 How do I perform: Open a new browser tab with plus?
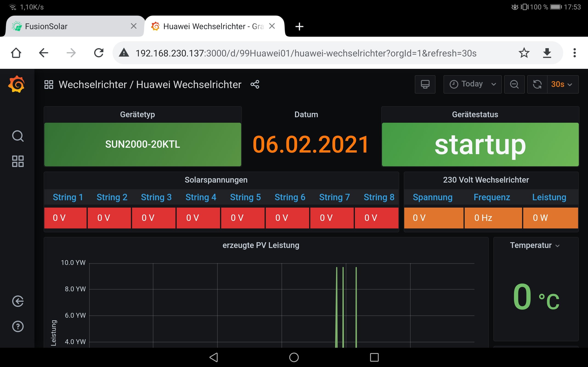299,26
